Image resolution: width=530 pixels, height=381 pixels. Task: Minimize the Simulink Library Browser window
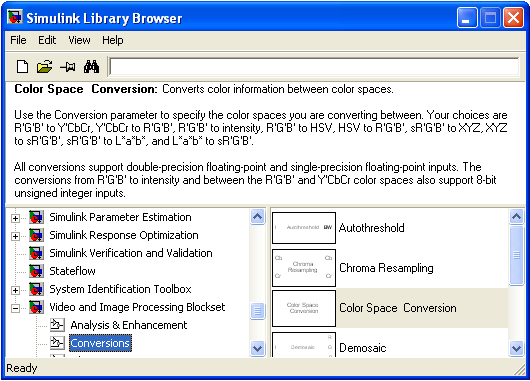pyautogui.click(x=467, y=18)
